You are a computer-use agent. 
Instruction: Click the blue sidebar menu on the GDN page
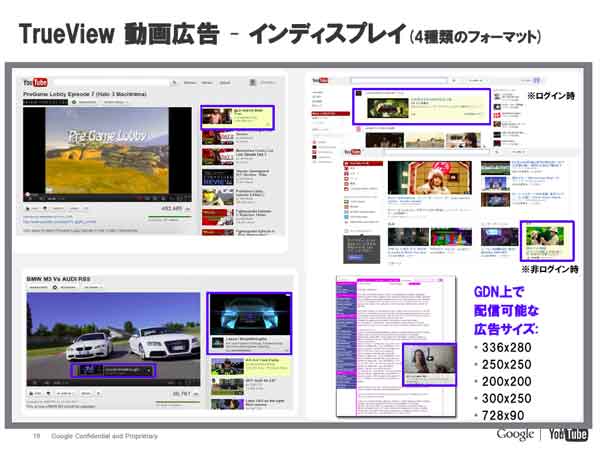(346, 337)
